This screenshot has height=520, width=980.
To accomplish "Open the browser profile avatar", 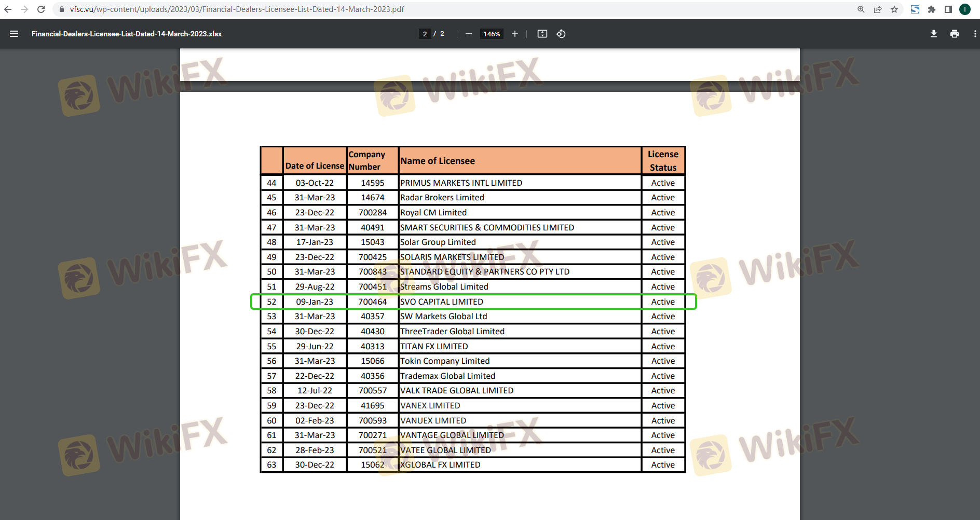I will pos(965,9).
